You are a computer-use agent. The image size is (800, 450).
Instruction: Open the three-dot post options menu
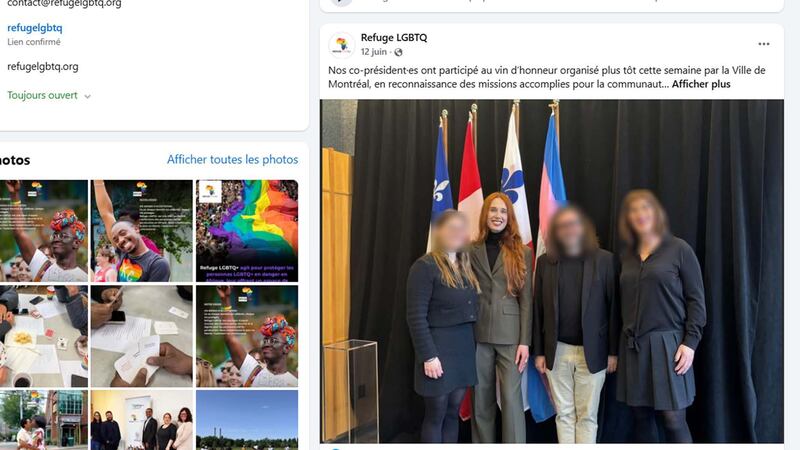[763, 44]
